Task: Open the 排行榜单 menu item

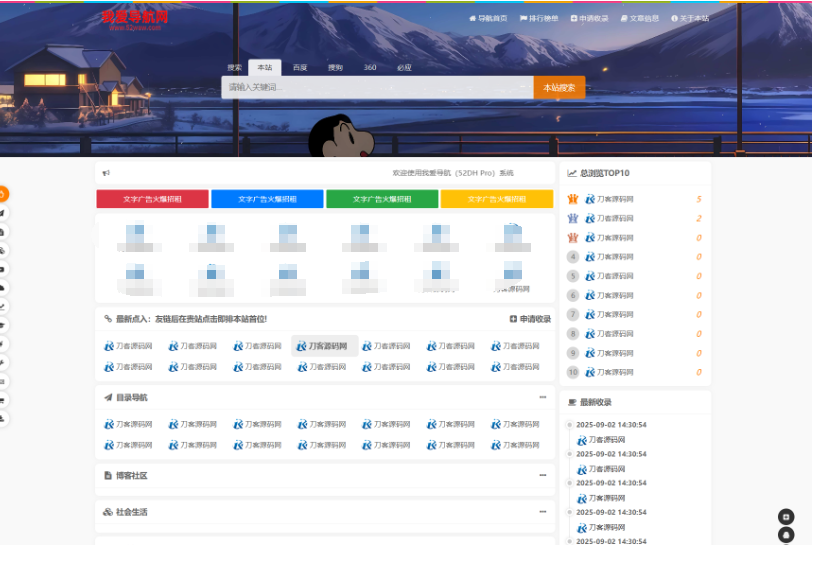Action: [539, 18]
